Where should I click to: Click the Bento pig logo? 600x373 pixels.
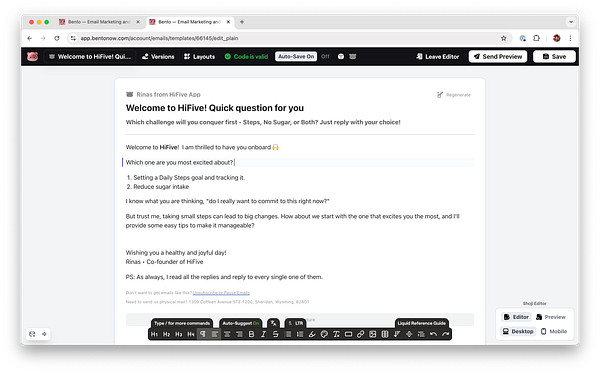(x=33, y=57)
